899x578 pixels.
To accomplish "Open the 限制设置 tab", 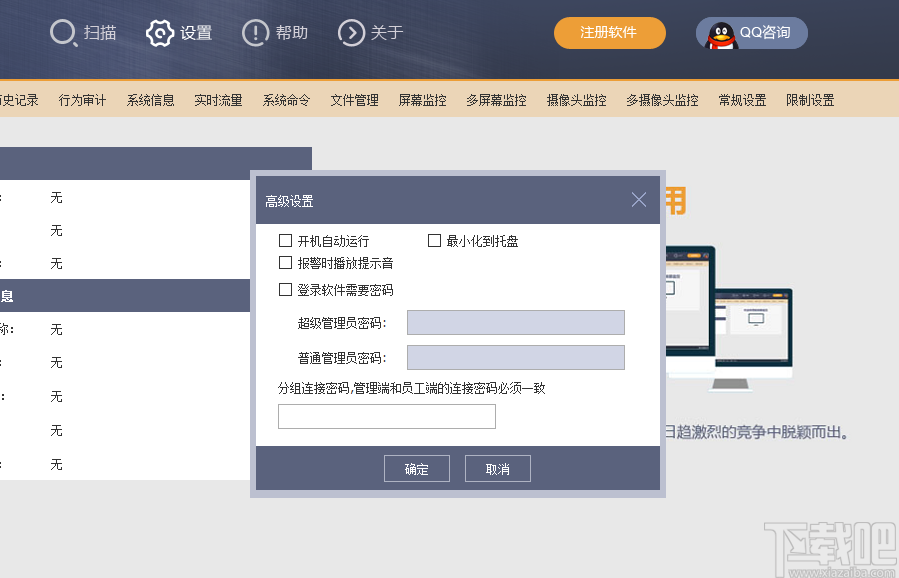I will tap(811, 100).
